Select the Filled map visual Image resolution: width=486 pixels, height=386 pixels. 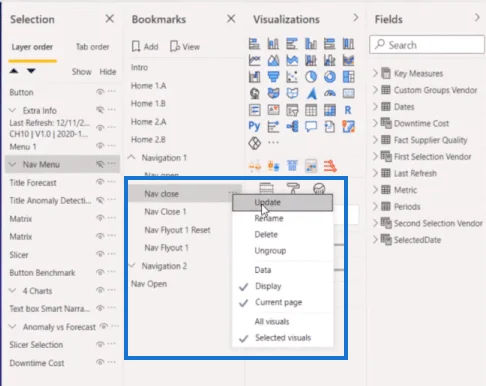(x=273, y=94)
